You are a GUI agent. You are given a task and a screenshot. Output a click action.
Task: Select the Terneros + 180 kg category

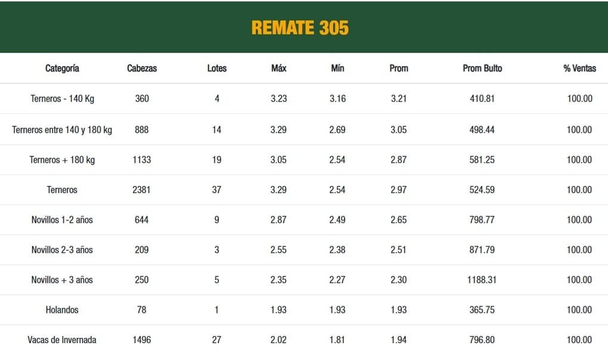point(62,160)
